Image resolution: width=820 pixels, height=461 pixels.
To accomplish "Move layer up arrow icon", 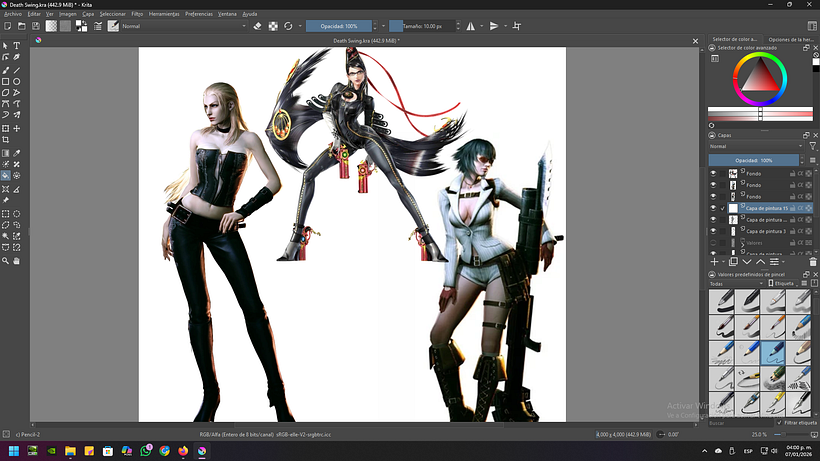I will point(760,262).
